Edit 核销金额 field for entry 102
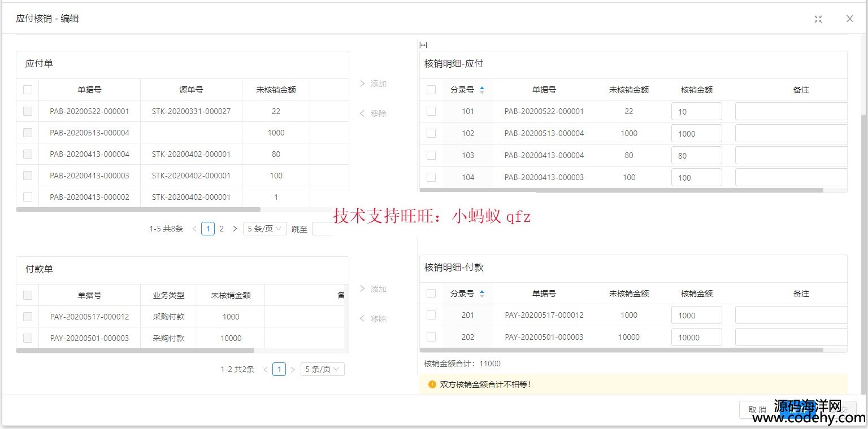 697,133
